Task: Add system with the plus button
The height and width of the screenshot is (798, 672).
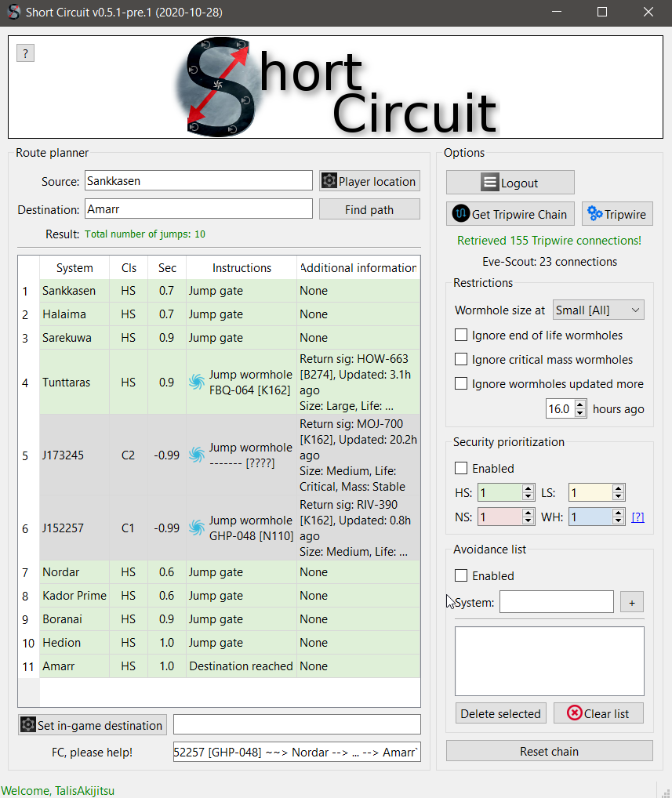Action: click(x=632, y=603)
